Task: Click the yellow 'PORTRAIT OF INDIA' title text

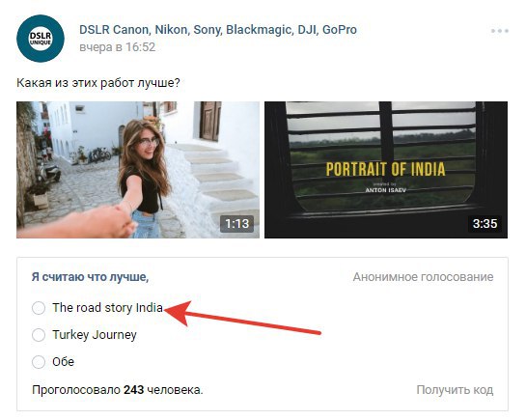Action: pyautogui.click(x=385, y=169)
